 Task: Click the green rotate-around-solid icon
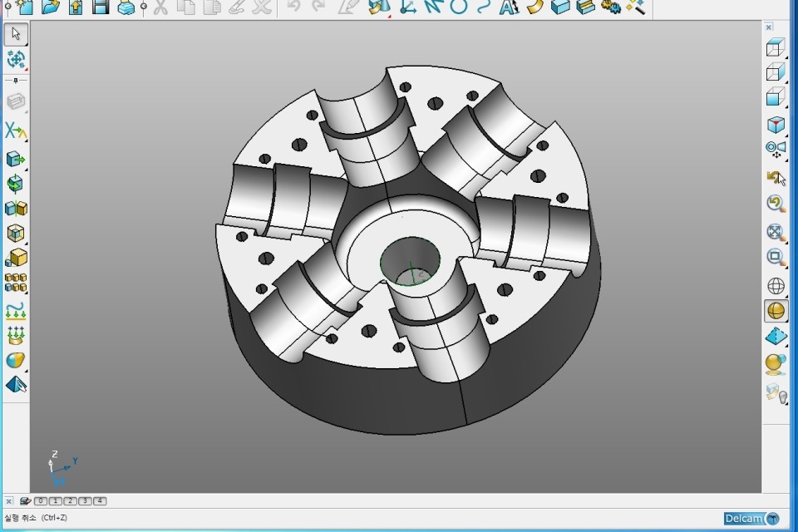click(15, 184)
